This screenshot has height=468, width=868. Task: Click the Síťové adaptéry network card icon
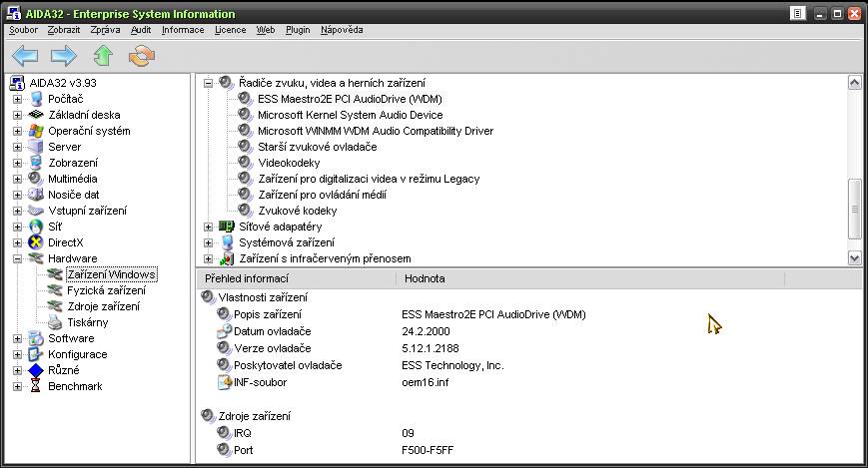click(226, 227)
